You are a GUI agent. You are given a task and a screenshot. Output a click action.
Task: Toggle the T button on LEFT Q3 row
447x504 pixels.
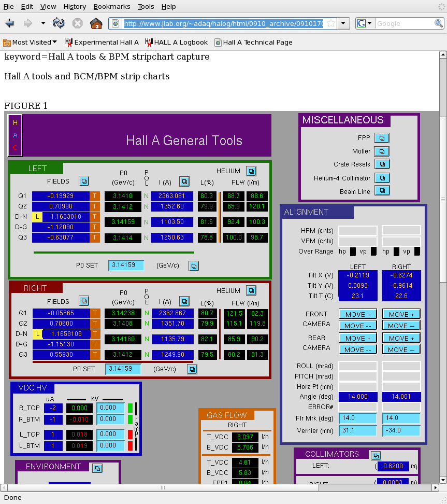tap(94, 237)
